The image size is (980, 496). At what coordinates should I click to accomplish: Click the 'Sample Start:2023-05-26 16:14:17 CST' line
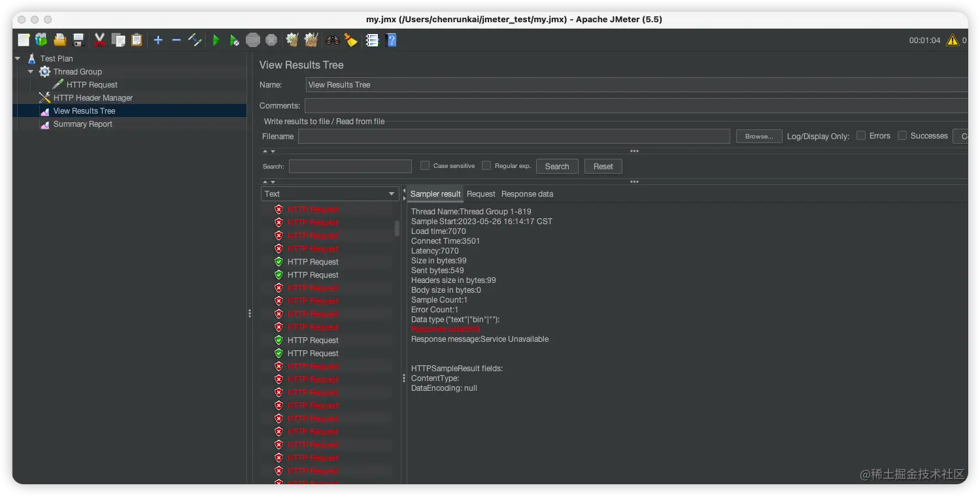pos(482,222)
